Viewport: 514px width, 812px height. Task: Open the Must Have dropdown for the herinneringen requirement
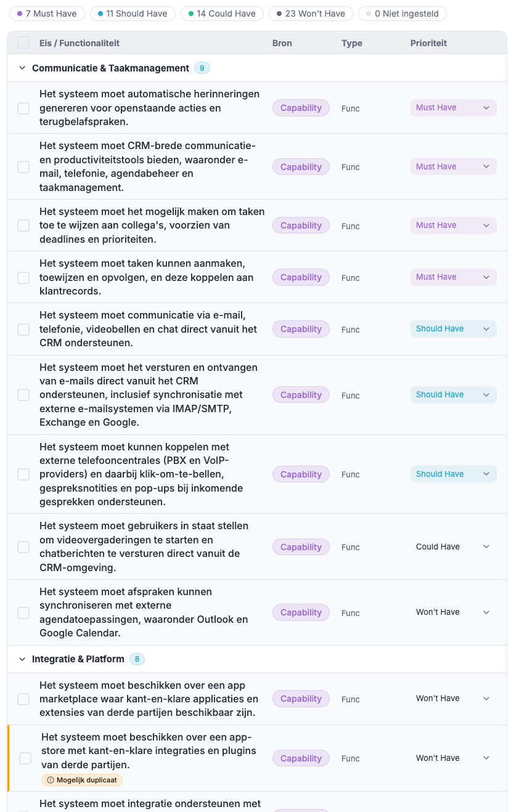(x=454, y=108)
